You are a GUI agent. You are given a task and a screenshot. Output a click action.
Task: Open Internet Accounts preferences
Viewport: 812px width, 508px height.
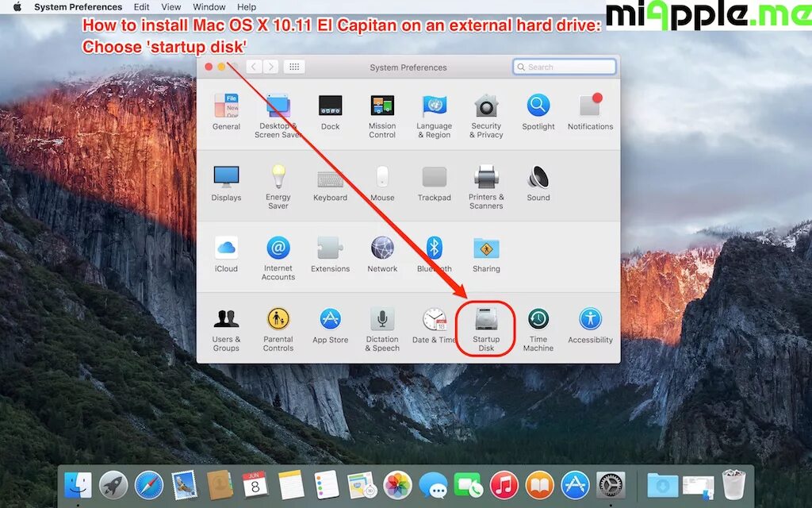[x=278, y=258]
